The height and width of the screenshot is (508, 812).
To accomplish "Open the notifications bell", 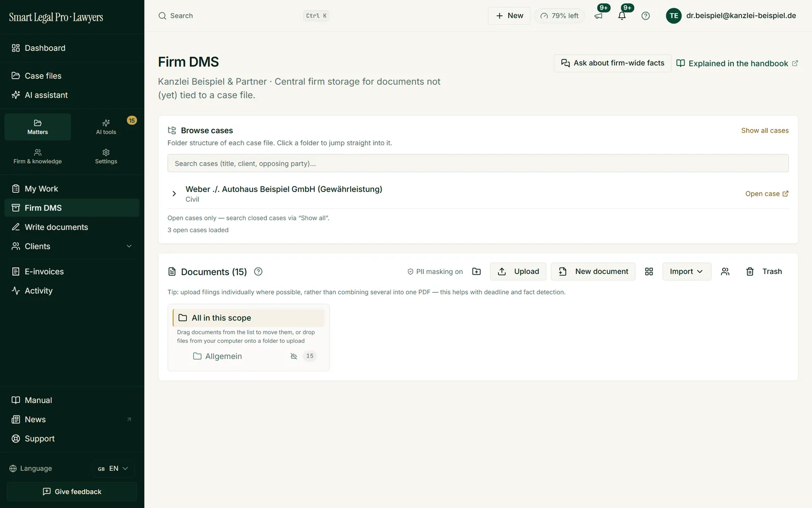I will pos(622,16).
